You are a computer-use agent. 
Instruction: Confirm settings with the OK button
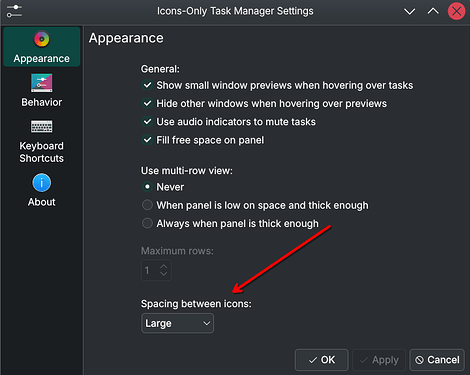tap(322, 360)
